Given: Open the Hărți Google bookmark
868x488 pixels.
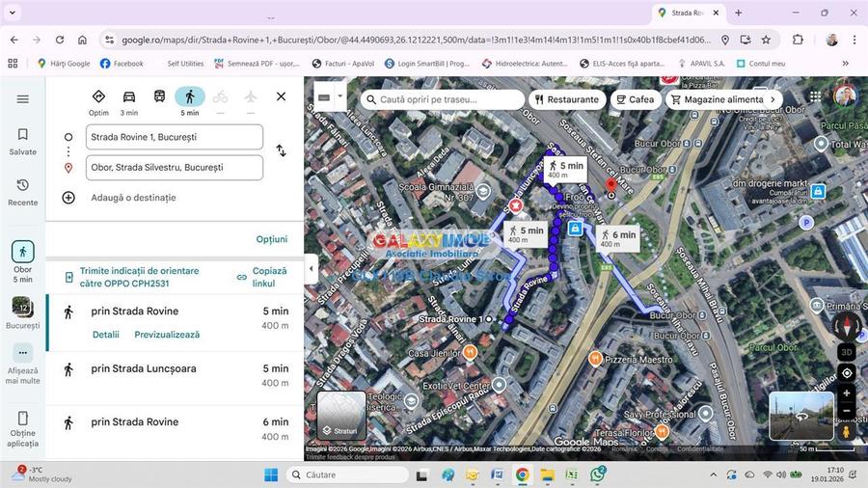Looking at the screenshot, I should [64, 64].
